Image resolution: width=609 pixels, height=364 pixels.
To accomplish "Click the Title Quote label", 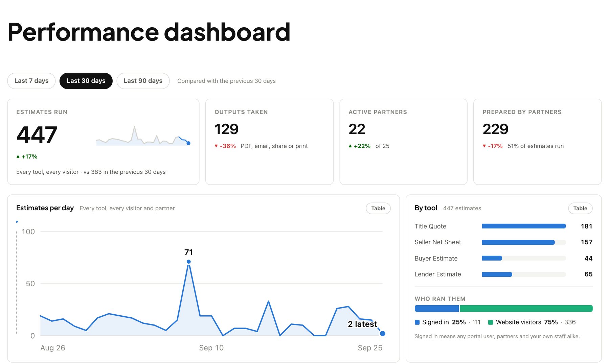I will pos(430,226).
